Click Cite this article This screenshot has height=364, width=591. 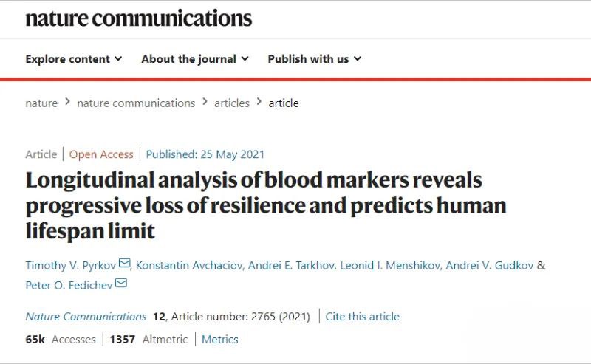pos(362,317)
